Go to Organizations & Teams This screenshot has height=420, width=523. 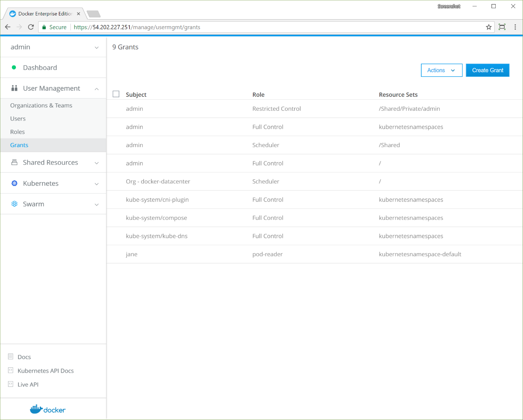click(x=41, y=105)
